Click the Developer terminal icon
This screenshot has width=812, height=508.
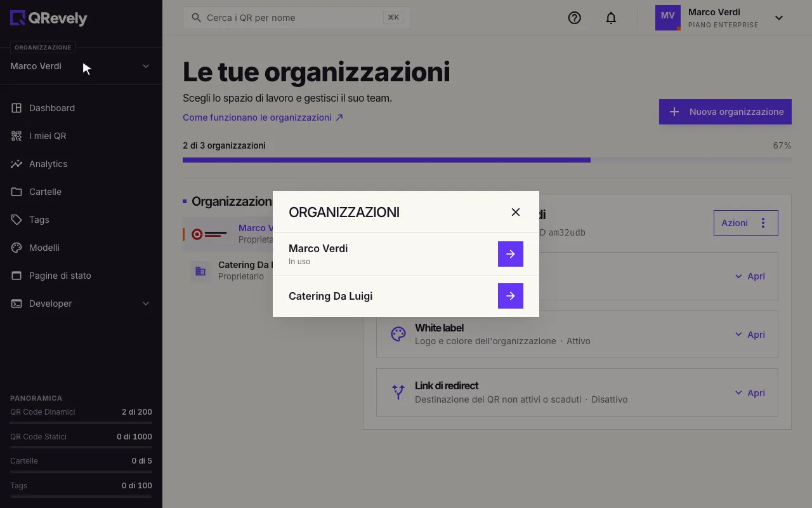click(x=16, y=304)
